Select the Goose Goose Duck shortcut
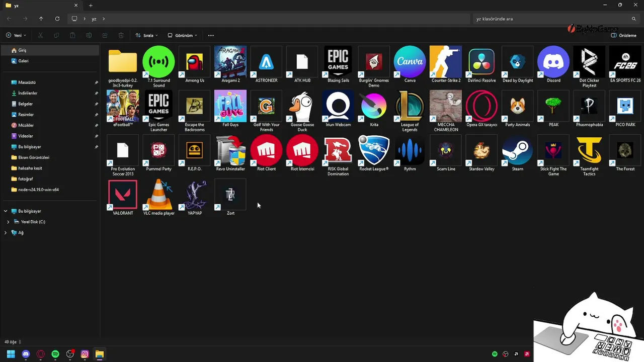The height and width of the screenshot is (362, 644). 302,112
